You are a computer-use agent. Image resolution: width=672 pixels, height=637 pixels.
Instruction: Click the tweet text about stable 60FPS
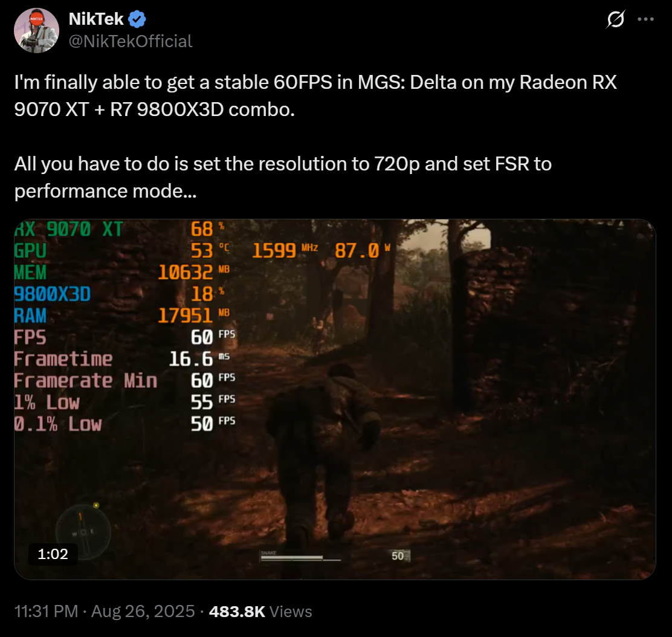click(x=315, y=95)
